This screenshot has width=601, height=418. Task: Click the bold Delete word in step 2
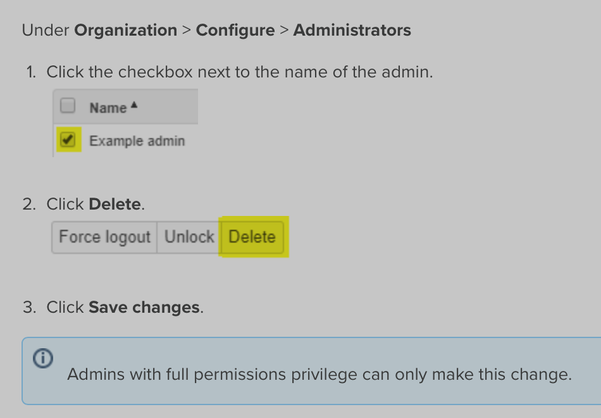tap(114, 204)
